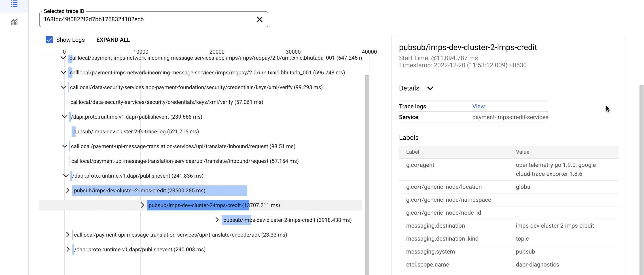The width and height of the screenshot is (644, 275).
Task: Click the analytics chart icon in left sidebar
Action: coord(14,22)
